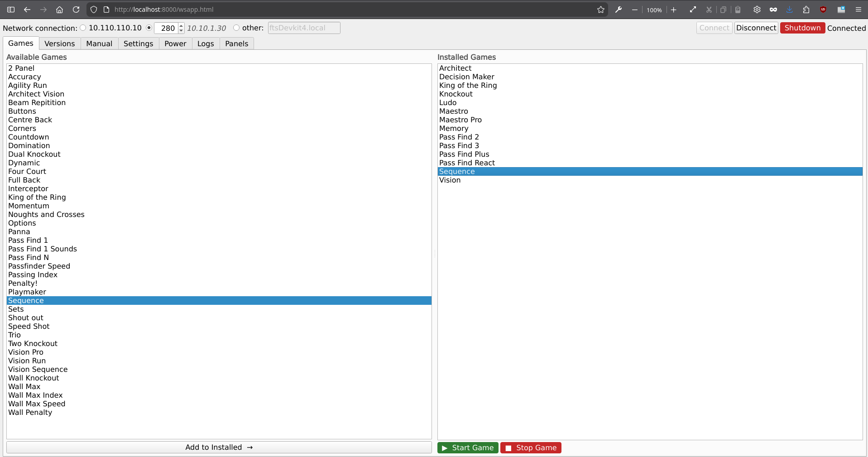This screenshot has width=868, height=457.
Task: Click the red Shutdown button
Action: (x=802, y=28)
